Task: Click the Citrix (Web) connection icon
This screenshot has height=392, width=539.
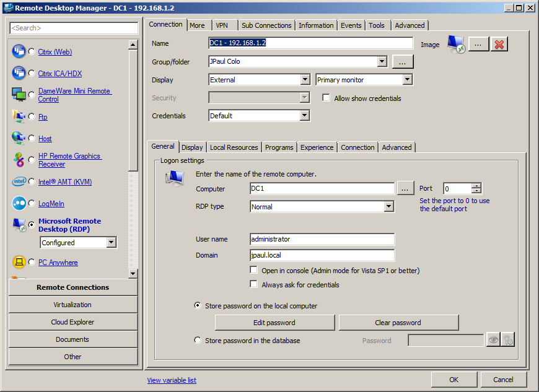Action: 19,51
